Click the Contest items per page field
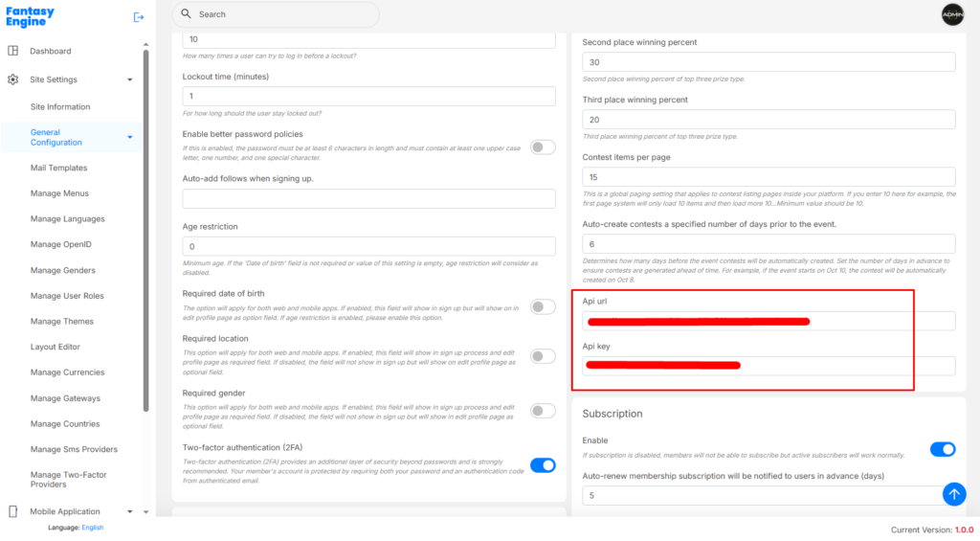This screenshot has width=980, height=541. point(768,177)
